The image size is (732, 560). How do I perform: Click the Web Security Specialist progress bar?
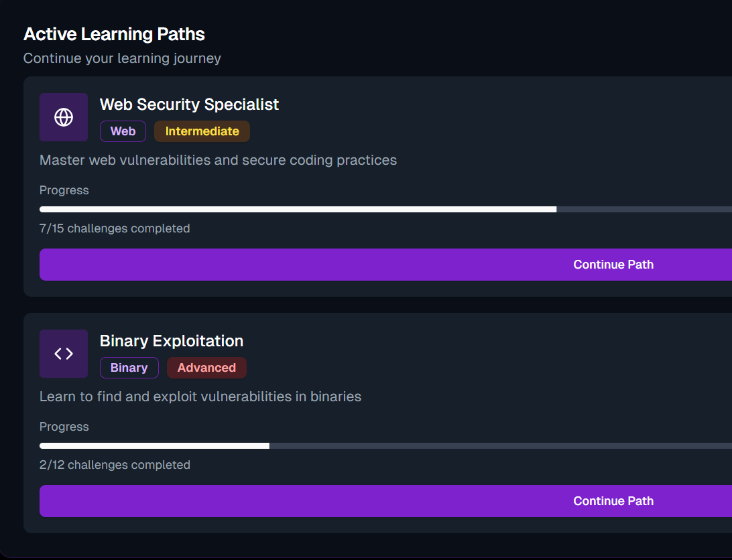(x=386, y=210)
